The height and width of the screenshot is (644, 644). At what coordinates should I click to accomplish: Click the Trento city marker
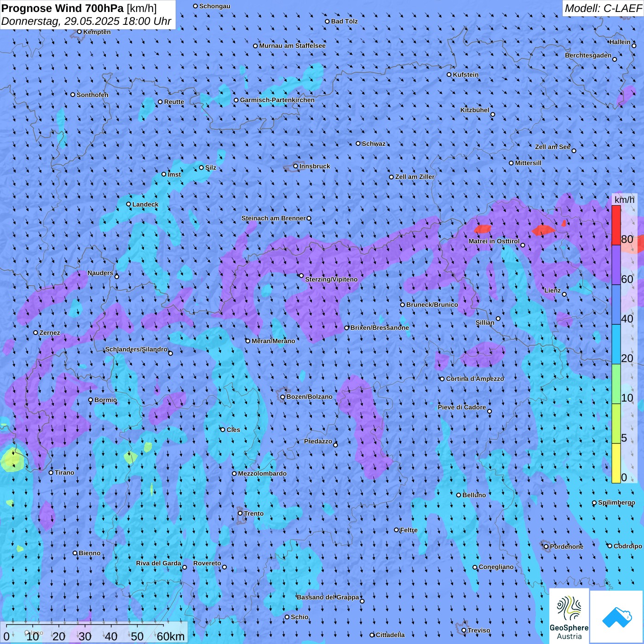point(240,513)
